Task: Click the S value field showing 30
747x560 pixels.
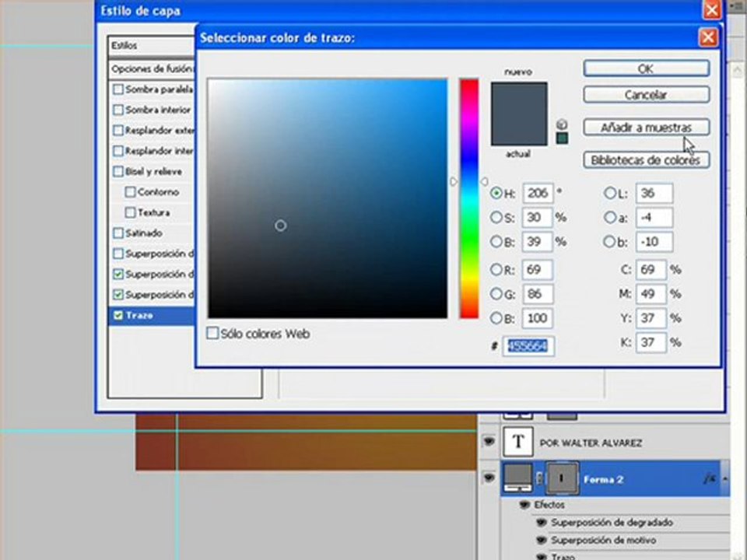Action: 538,217
